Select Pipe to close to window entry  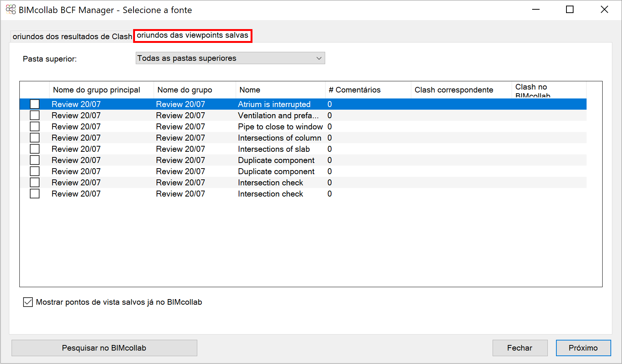tap(280, 127)
